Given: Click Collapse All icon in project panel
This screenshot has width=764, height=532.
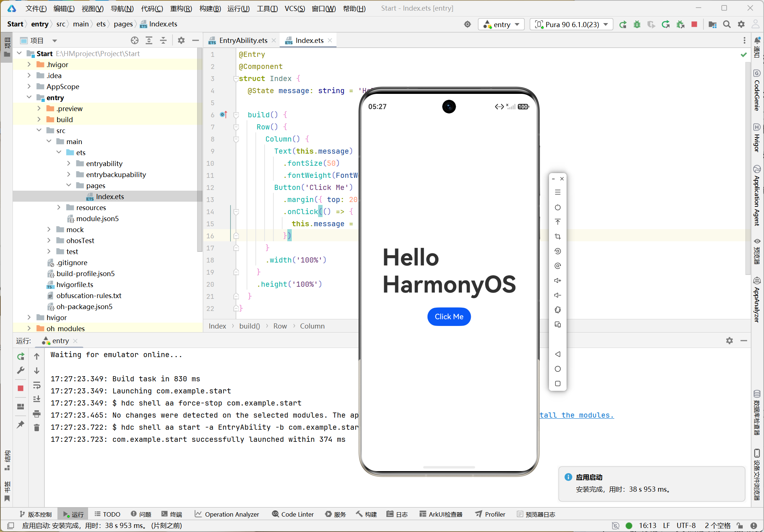Looking at the screenshot, I should click(163, 40).
